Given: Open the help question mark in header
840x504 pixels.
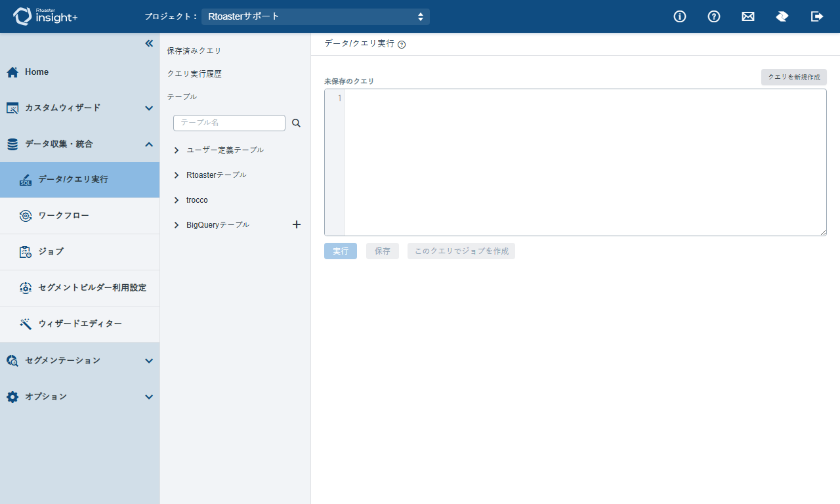Looking at the screenshot, I should pyautogui.click(x=714, y=16).
